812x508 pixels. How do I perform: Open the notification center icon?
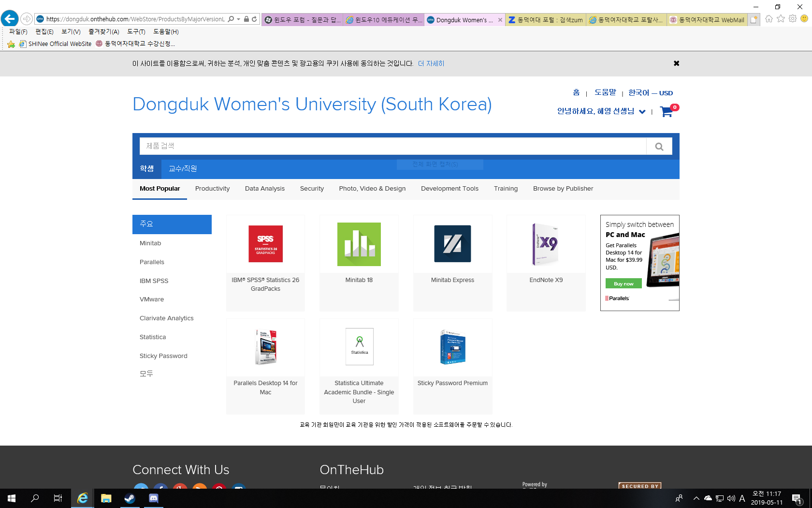[x=797, y=498]
